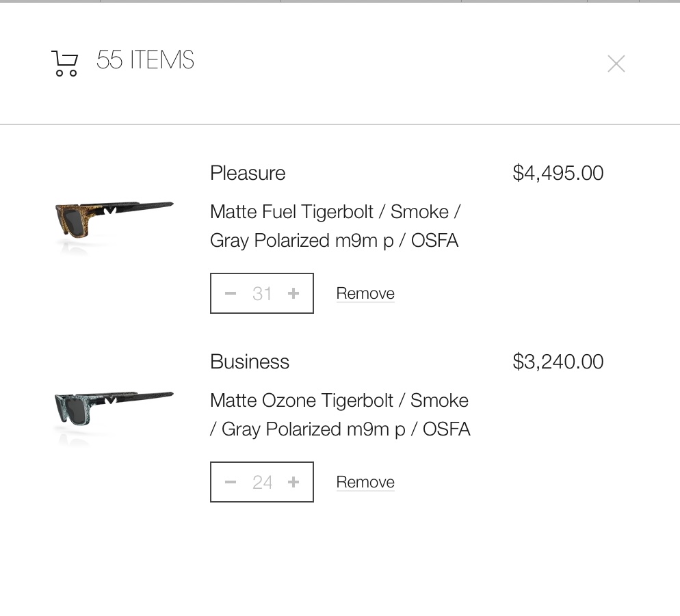Image resolution: width=680 pixels, height=616 pixels.
Task: Open the Pleasure product title
Action: pos(248,173)
